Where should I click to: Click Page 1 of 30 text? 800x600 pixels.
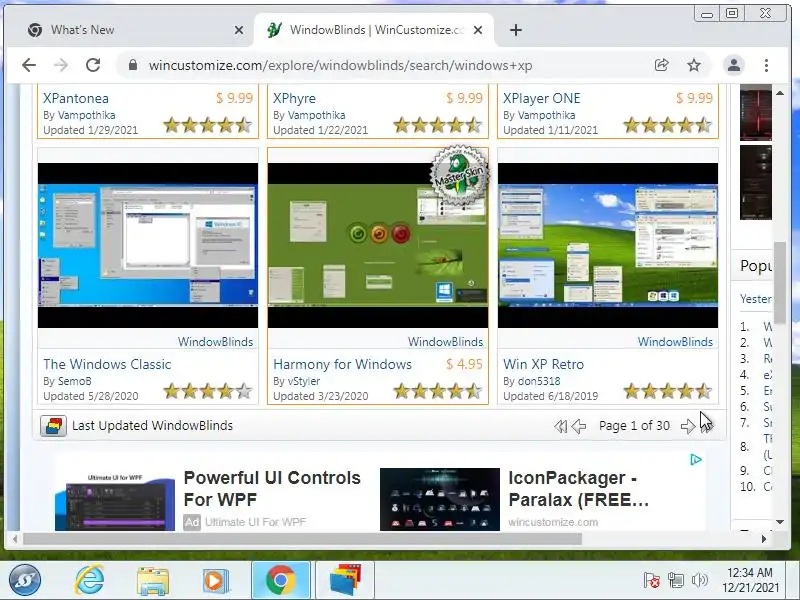[x=634, y=426]
